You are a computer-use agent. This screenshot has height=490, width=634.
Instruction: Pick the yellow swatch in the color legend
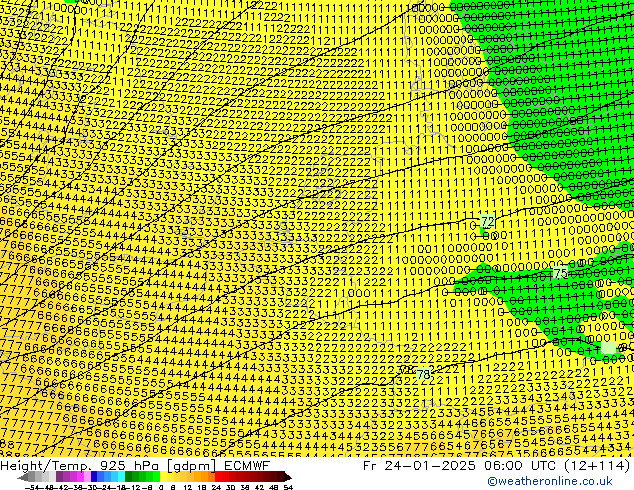pos(188,477)
